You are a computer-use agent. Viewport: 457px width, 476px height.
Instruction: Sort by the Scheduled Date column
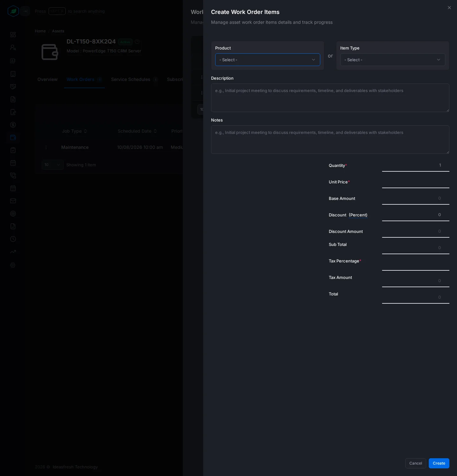pyautogui.click(x=137, y=131)
